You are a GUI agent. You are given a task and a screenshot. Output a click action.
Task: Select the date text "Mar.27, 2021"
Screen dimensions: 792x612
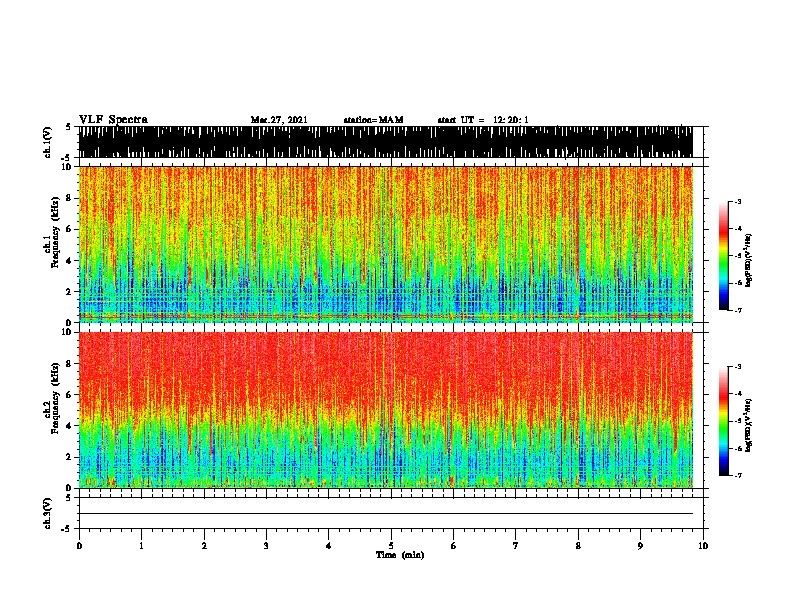coord(279,120)
